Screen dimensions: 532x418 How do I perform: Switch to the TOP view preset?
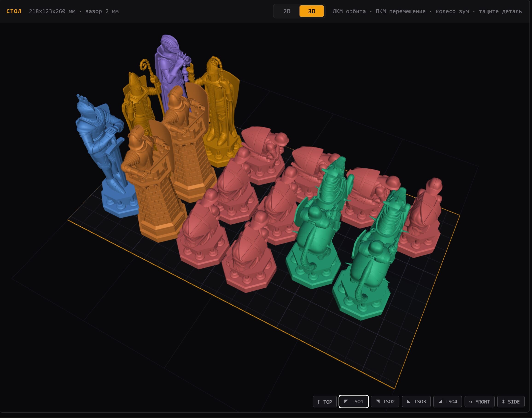pos(324,402)
